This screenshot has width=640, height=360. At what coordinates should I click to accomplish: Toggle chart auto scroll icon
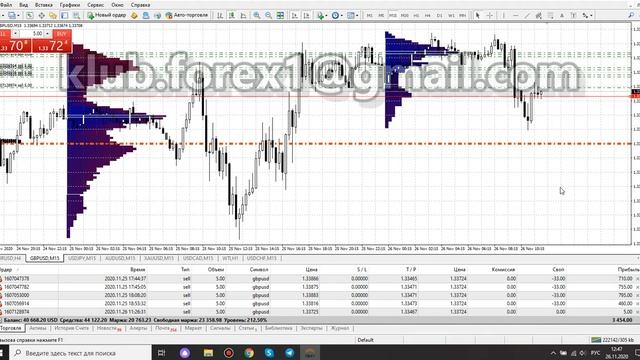click(294, 15)
